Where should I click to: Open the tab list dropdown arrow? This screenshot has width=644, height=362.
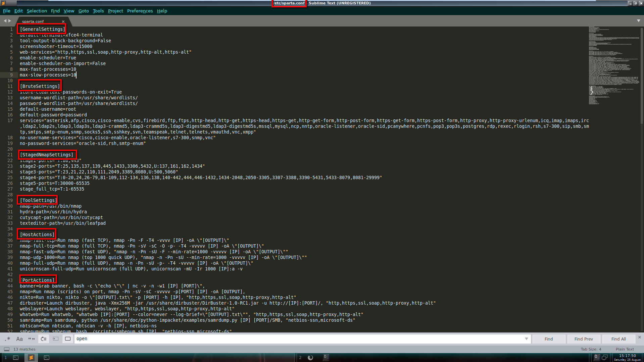(x=638, y=21)
